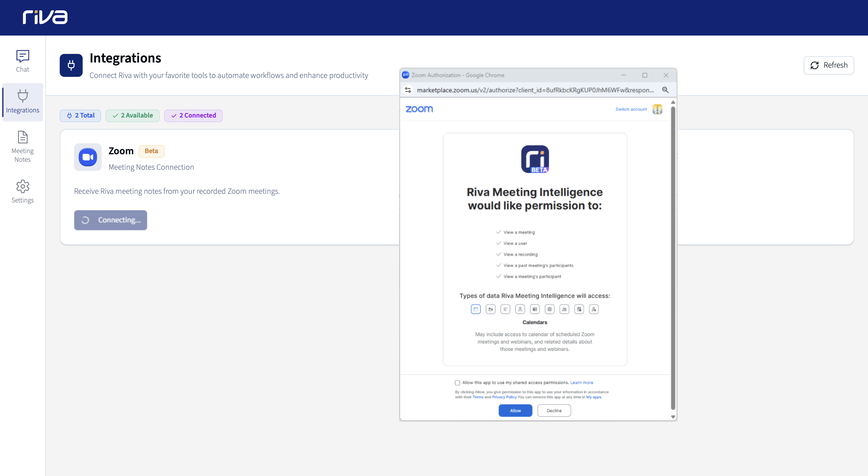Screen dimensions: 868x476
Task: Select the document-with-badge data type icon
Action: tap(579, 309)
